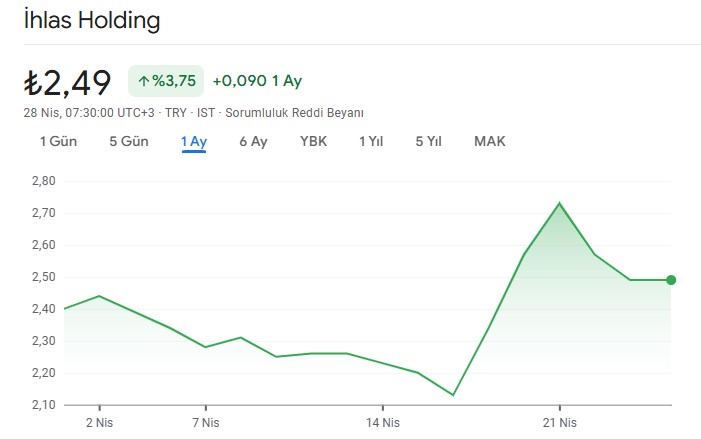Click the green up arrow icon
Screen dimensions: 701x439
click(143, 81)
